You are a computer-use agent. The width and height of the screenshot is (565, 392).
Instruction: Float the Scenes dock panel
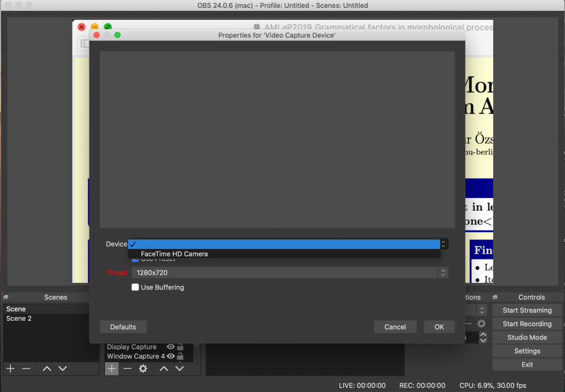pos(6,297)
